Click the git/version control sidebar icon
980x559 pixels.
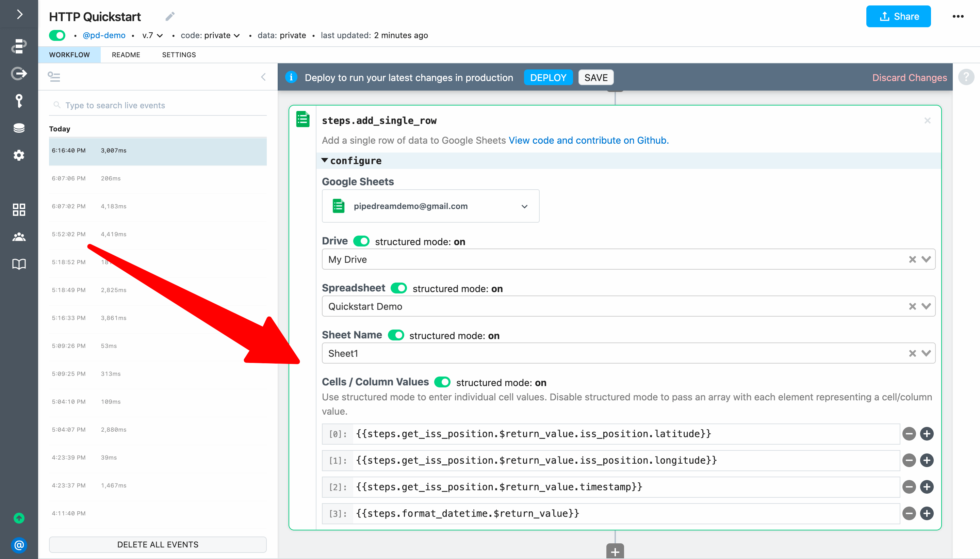point(18,74)
